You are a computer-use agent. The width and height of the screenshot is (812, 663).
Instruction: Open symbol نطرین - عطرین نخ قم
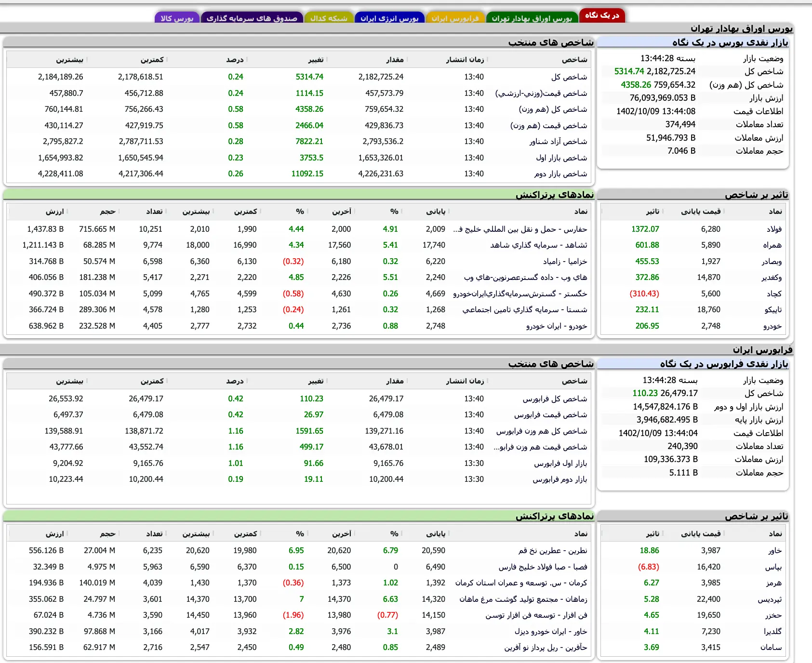(553, 551)
